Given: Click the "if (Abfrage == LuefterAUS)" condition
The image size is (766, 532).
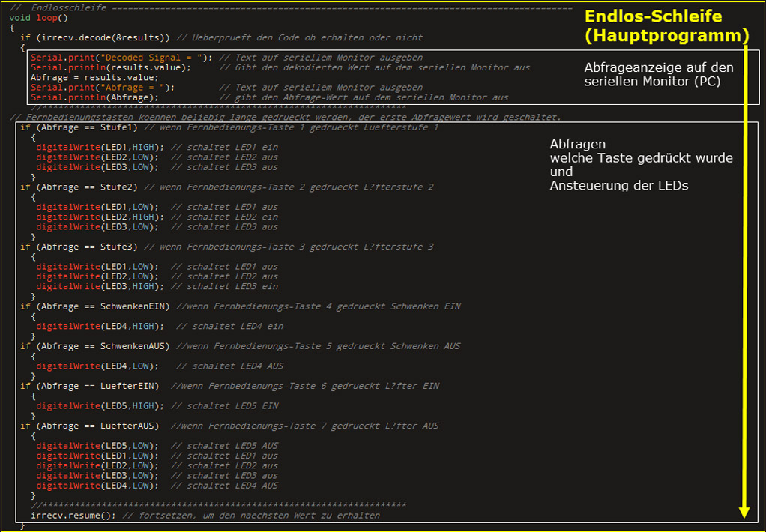Looking at the screenshot, I should click(89, 426).
